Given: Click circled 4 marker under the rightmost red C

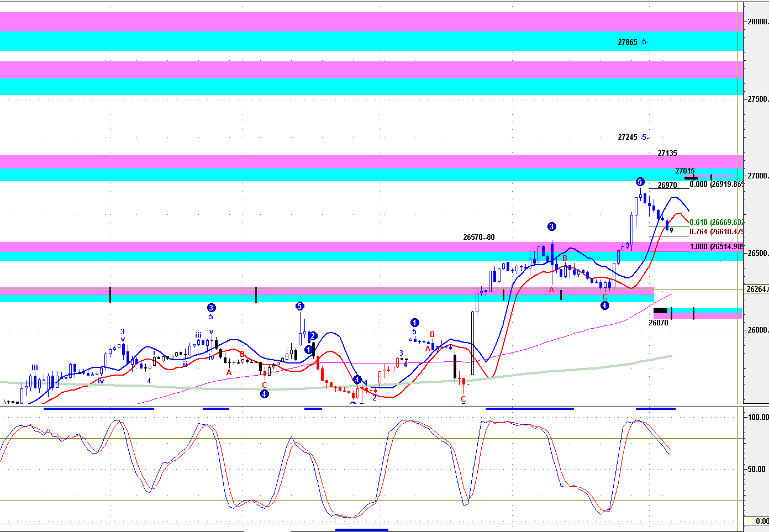Looking at the screenshot, I should click(x=605, y=305).
